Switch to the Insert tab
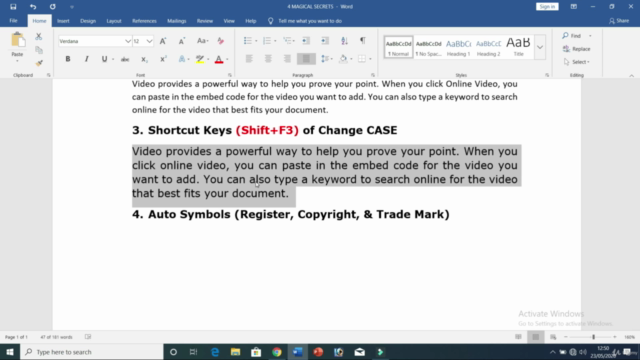The image size is (640, 360). [x=63, y=21]
